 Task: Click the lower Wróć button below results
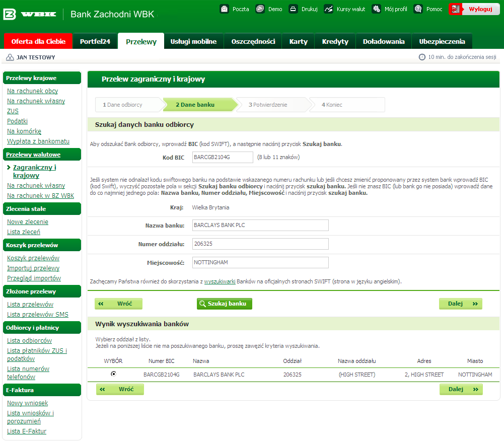120,389
